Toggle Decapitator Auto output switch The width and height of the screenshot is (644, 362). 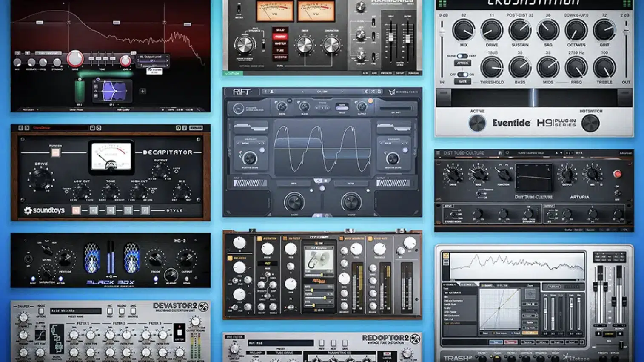pyautogui.click(x=176, y=171)
